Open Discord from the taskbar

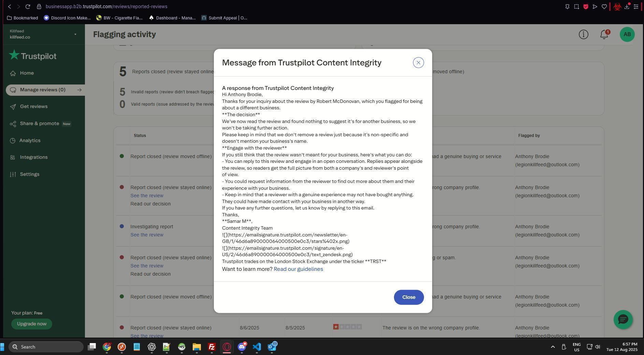(x=242, y=347)
